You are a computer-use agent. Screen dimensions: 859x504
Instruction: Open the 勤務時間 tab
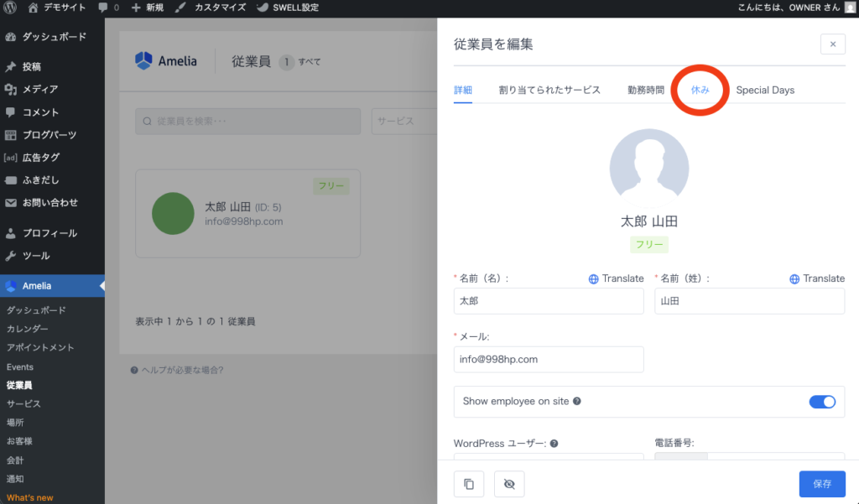tap(645, 90)
